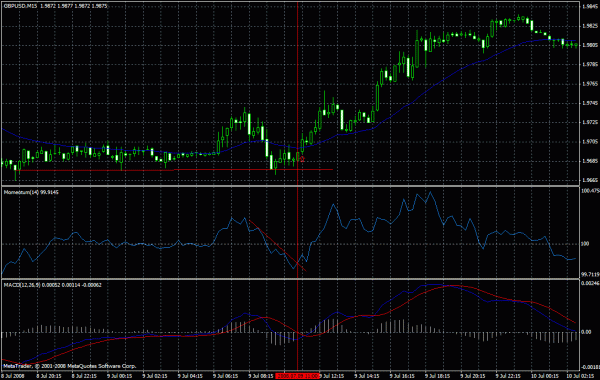Click the 1.9765 price axis label

click(590, 83)
